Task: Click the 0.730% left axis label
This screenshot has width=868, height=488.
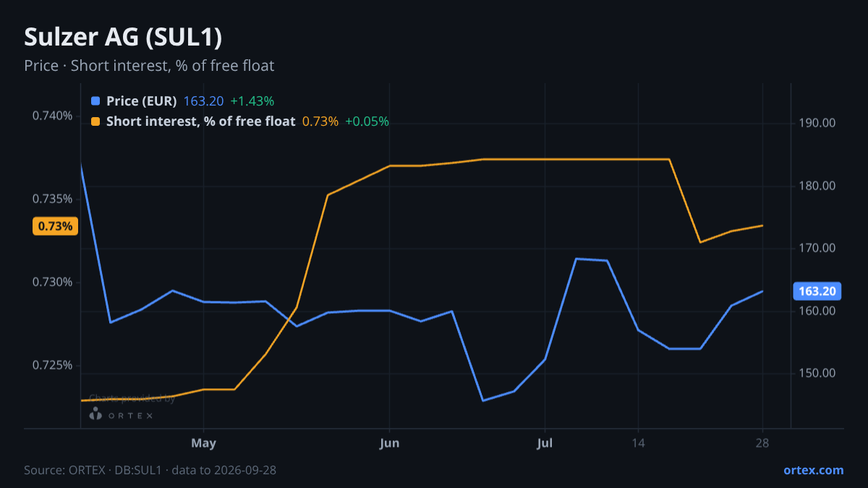Action: click(x=53, y=282)
